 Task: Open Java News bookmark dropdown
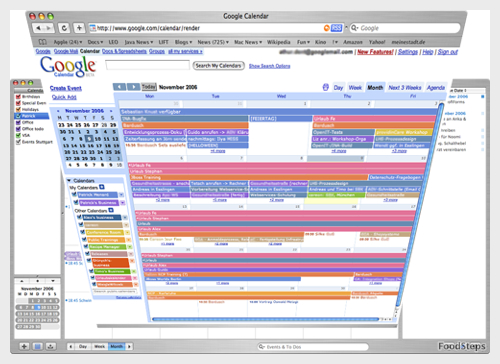click(139, 42)
